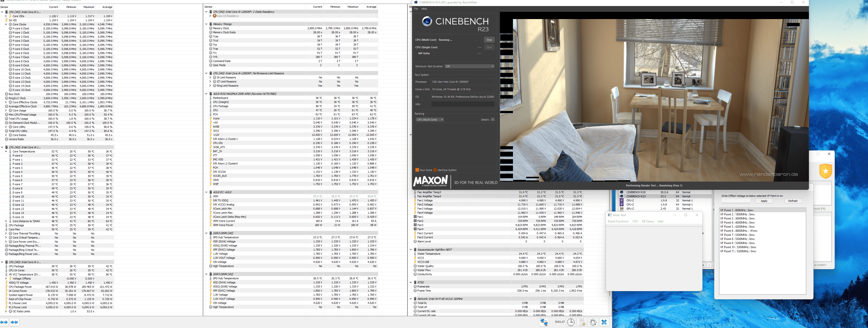Collapse the DDR5 DIMM [#0] group
The width and height of the screenshot is (868, 328).
[206, 233]
